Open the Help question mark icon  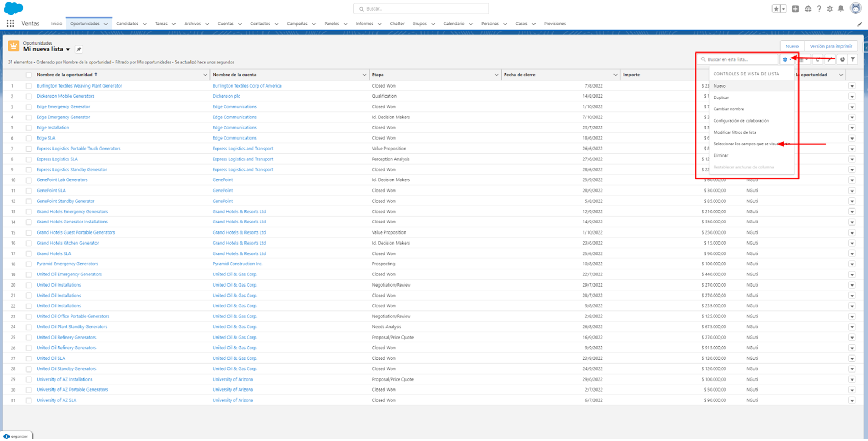pos(819,8)
